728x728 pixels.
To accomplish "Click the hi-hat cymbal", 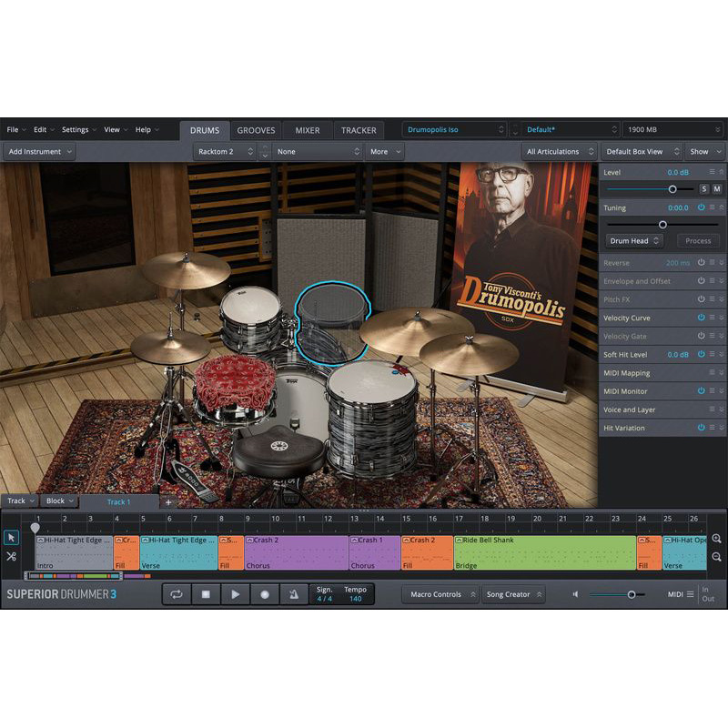I will pos(170,348).
